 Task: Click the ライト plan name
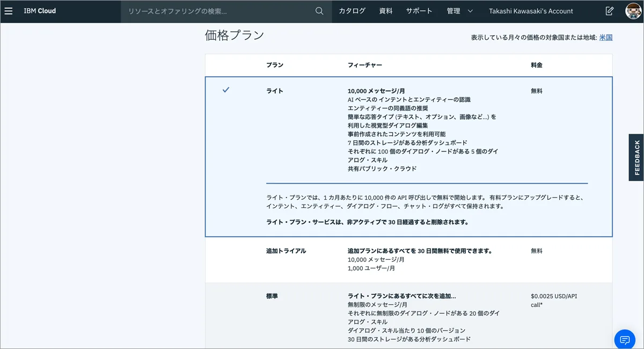click(275, 91)
